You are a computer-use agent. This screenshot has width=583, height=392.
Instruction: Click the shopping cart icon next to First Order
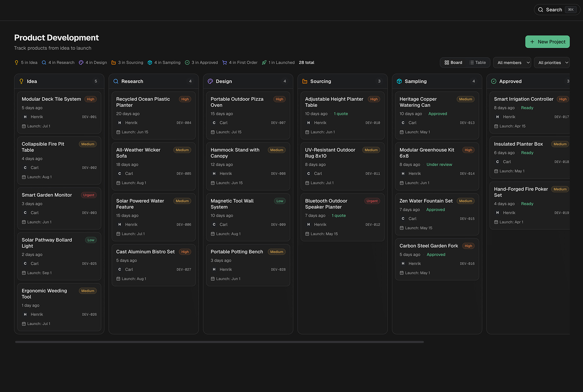[225, 62]
